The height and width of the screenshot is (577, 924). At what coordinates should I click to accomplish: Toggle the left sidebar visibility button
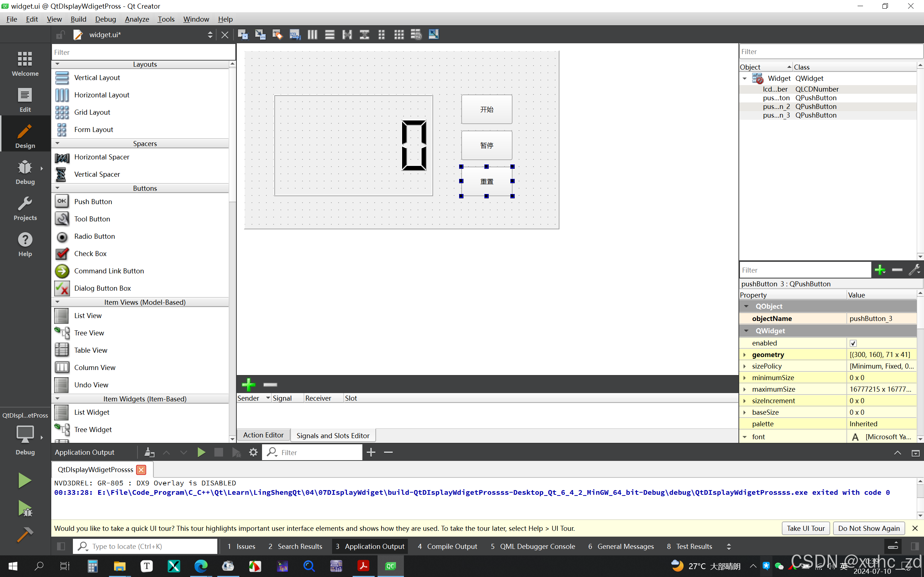point(61,546)
